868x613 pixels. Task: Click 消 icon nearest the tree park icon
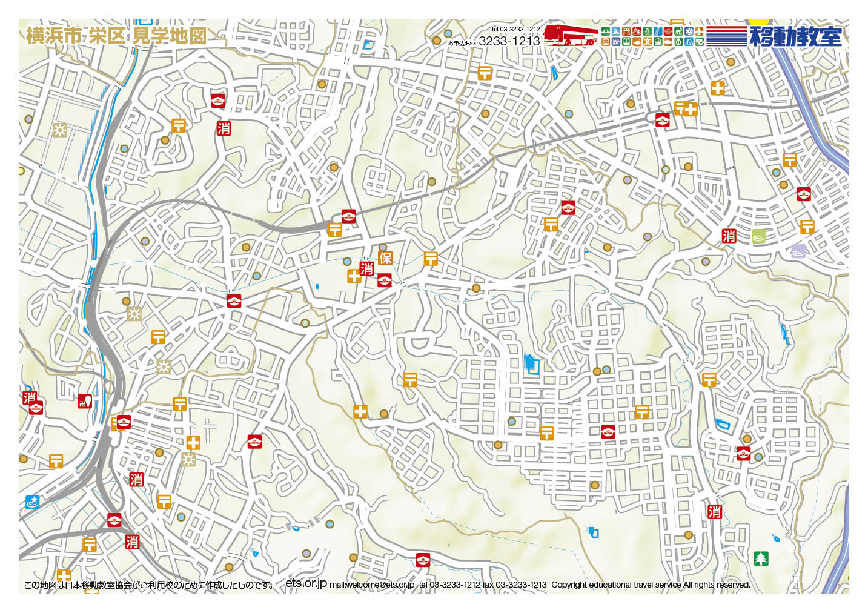click(x=715, y=512)
